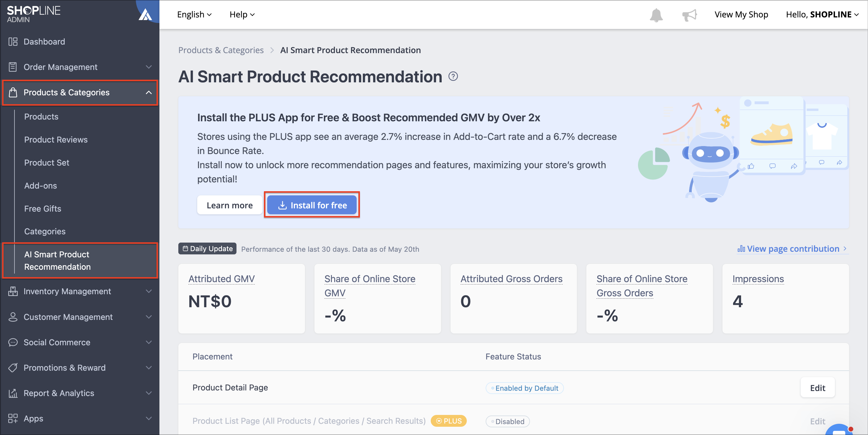
Task: Select Product Reviews in the sidebar
Action: pyautogui.click(x=56, y=139)
